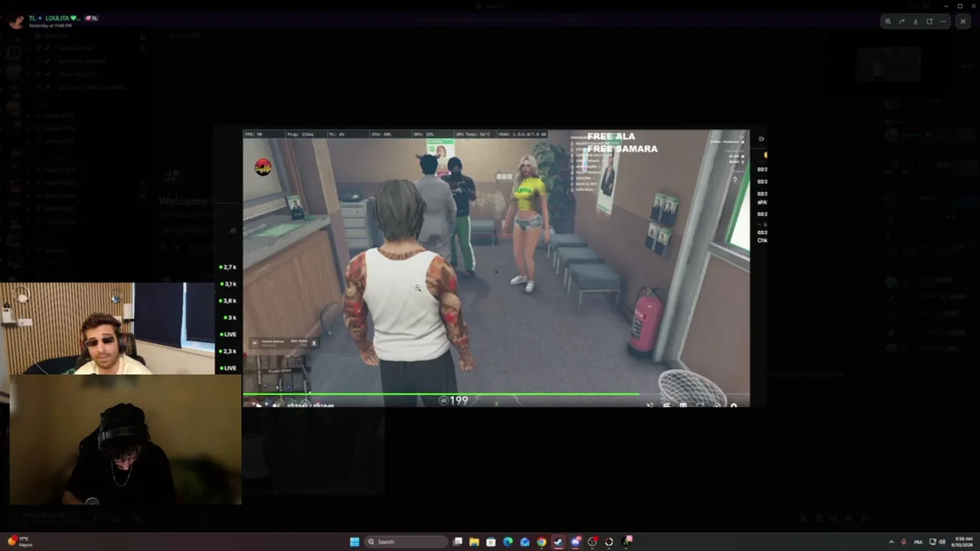Click the play button on the video player
980x551 pixels.
(x=258, y=405)
